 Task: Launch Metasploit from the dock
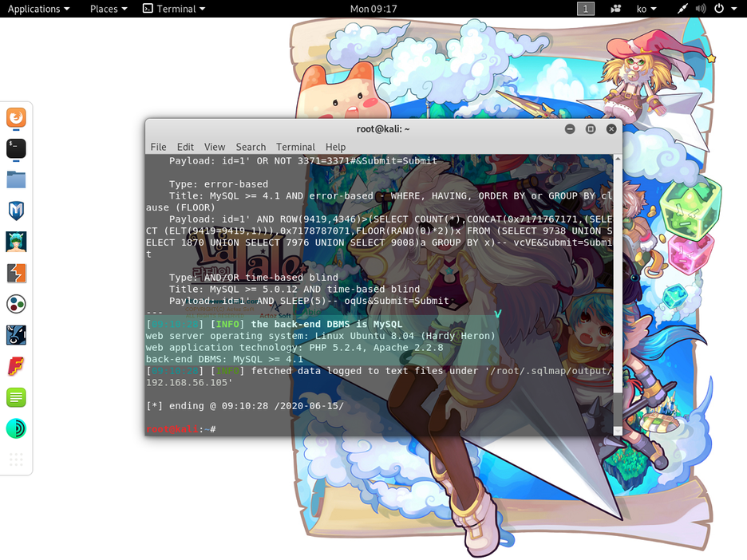click(16, 211)
